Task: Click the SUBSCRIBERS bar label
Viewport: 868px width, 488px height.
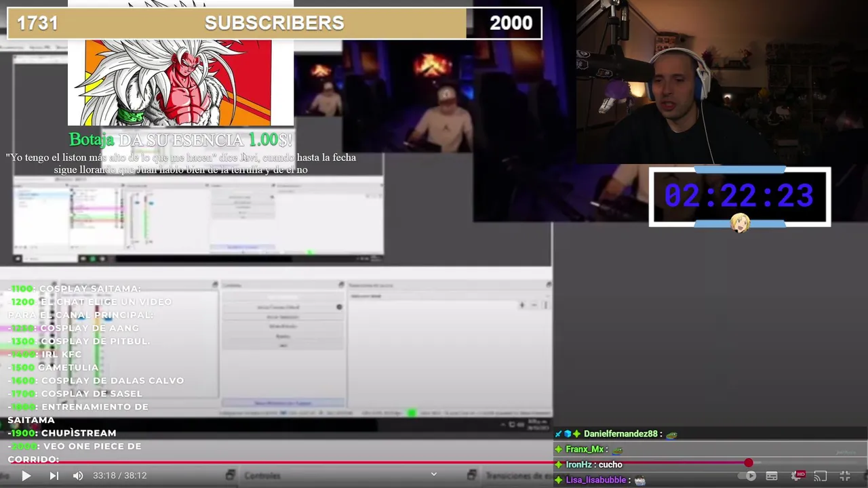Action: 274,23
